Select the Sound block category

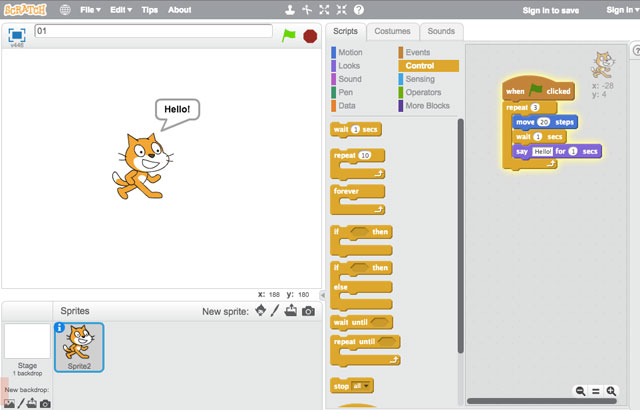[347, 79]
